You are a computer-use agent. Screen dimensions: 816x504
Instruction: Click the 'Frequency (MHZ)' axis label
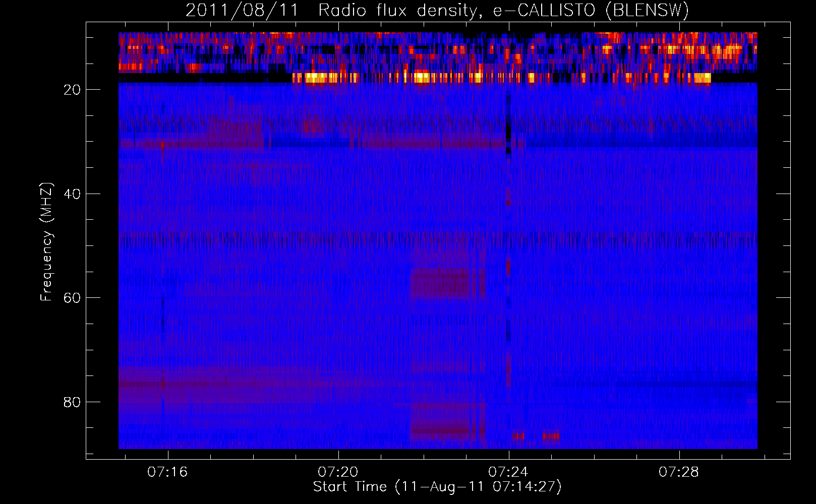(46, 242)
